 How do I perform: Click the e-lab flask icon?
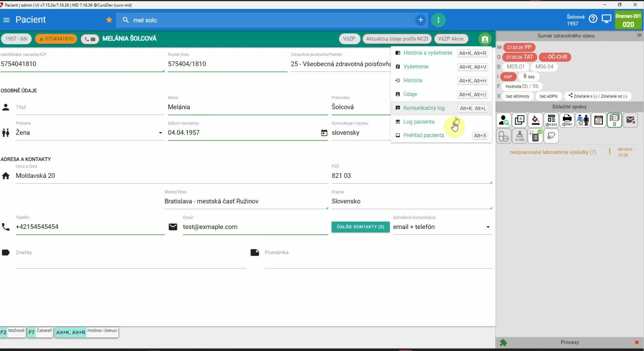pos(520,136)
